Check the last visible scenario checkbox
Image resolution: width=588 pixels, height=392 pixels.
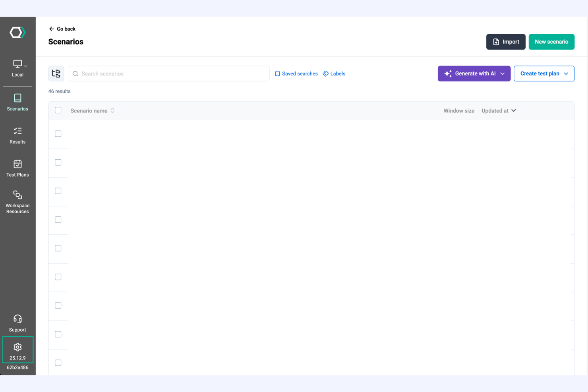(58, 363)
